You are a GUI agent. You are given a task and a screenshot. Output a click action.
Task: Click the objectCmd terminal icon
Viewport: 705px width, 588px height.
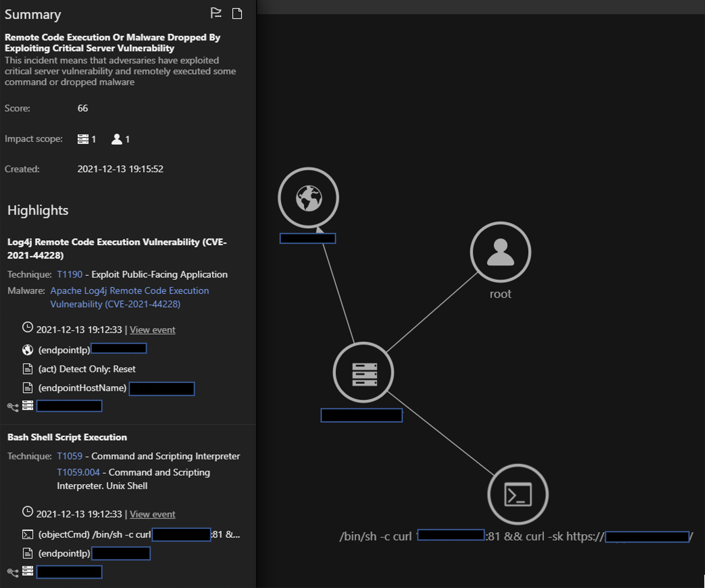point(27,534)
